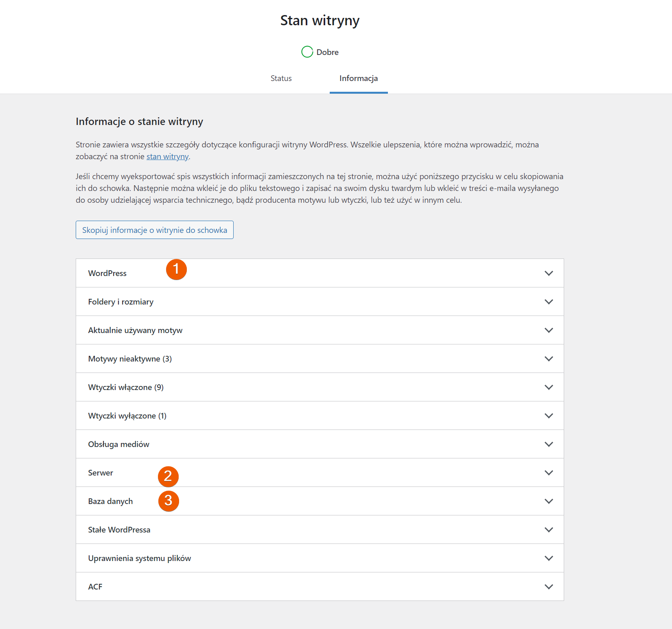
Task: Open the Stałe WordPressa accordion
Action: coord(320,530)
